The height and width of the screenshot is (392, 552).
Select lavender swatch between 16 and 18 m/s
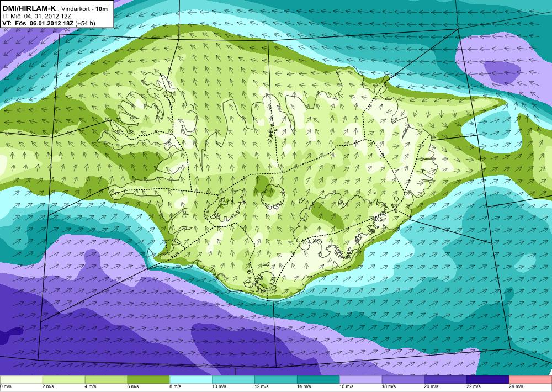[x=360, y=379]
